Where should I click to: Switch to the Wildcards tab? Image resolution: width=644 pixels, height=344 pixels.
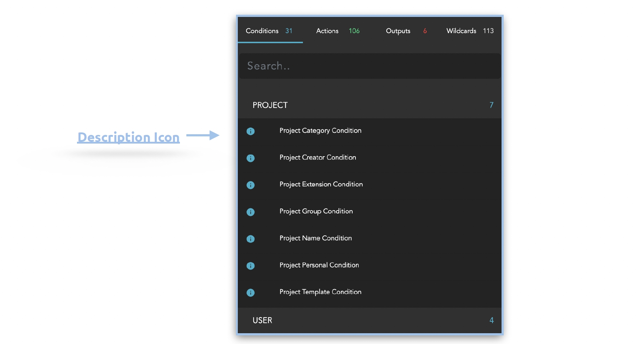click(x=470, y=31)
